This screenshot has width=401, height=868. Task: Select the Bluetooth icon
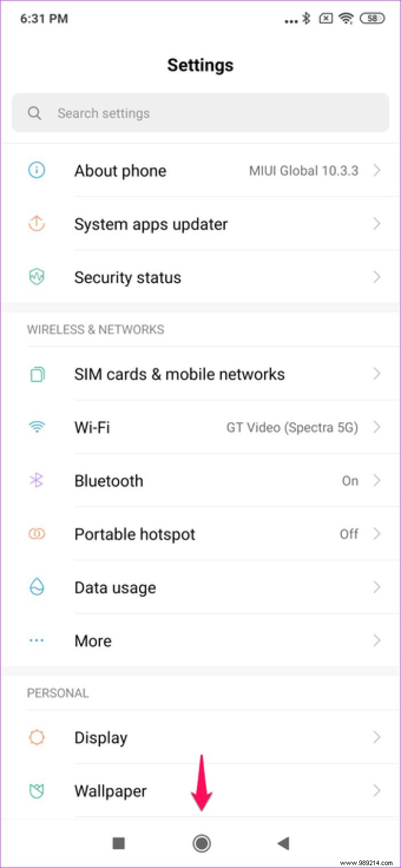36,481
